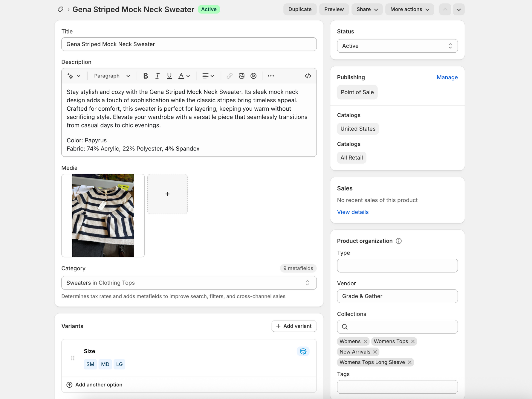This screenshot has height=399, width=532.
Task: Click the All Retail catalog chip
Action: (x=351, y=158)
